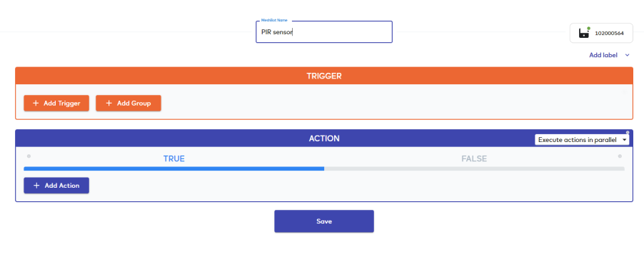Open the Execute actions in parallel dropdown
644x272 pixels.
[582, 140]
